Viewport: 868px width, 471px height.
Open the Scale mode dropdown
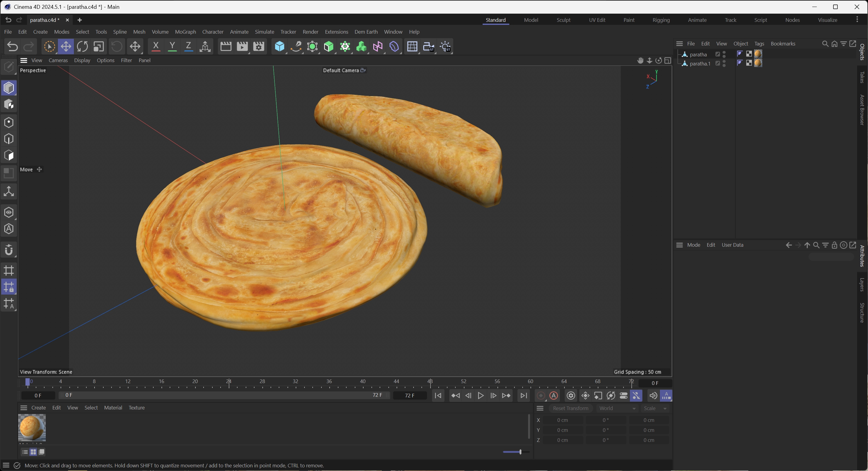pyautogui.click(x=655, y=408)
